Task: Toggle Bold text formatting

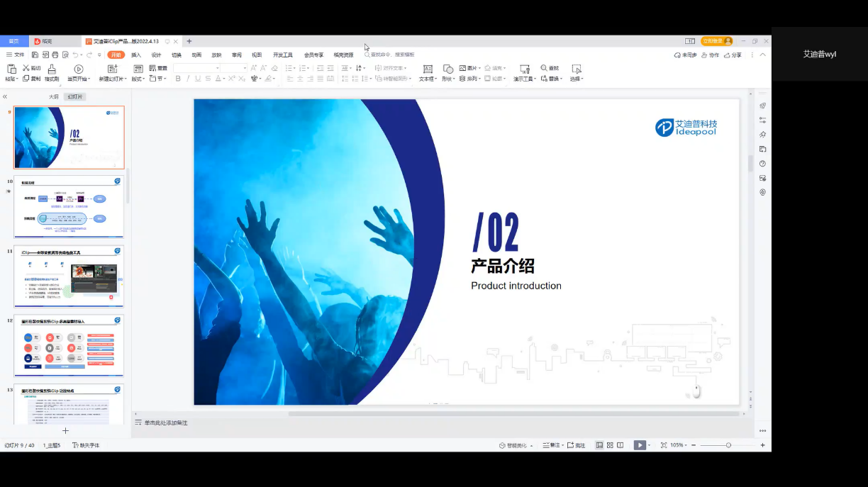Action: [x=178, y=79]
